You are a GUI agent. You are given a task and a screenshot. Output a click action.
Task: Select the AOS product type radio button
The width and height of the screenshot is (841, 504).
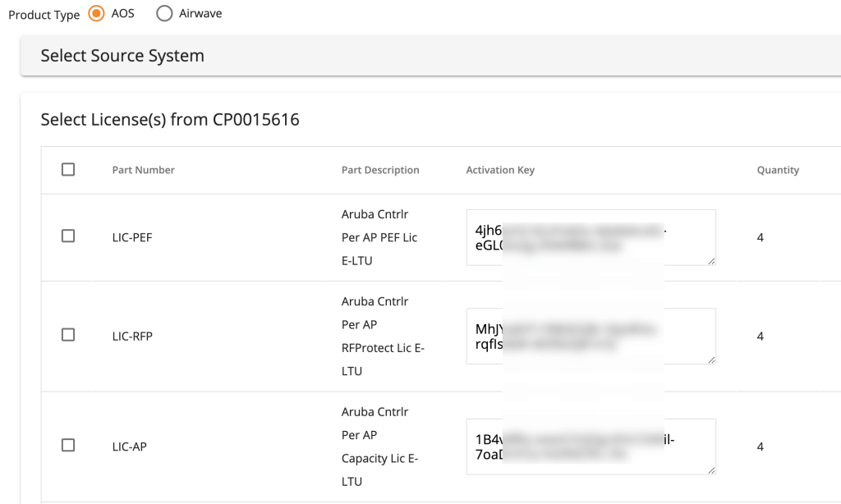pyautogui.click(x=97, y=14)
